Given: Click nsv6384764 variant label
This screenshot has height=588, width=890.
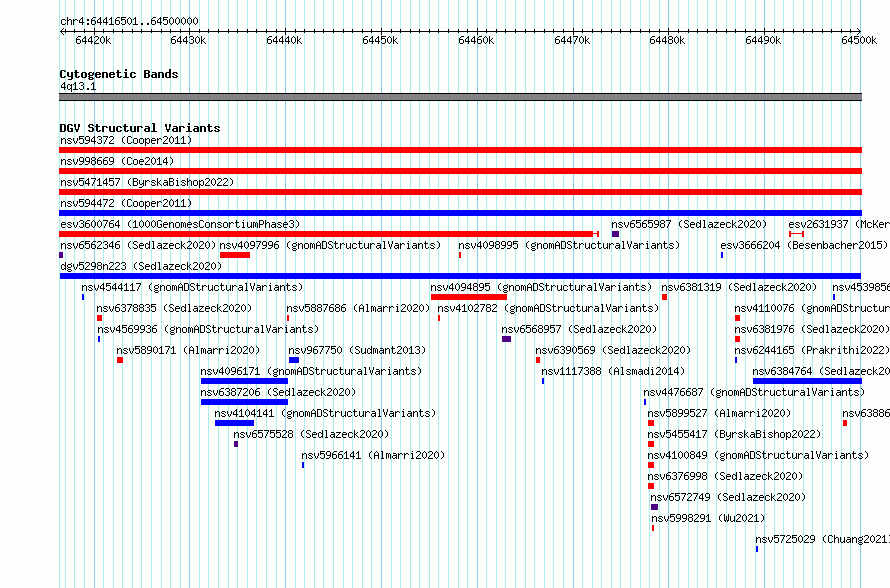Looking at the screenshot, I should tap(821, 371).
